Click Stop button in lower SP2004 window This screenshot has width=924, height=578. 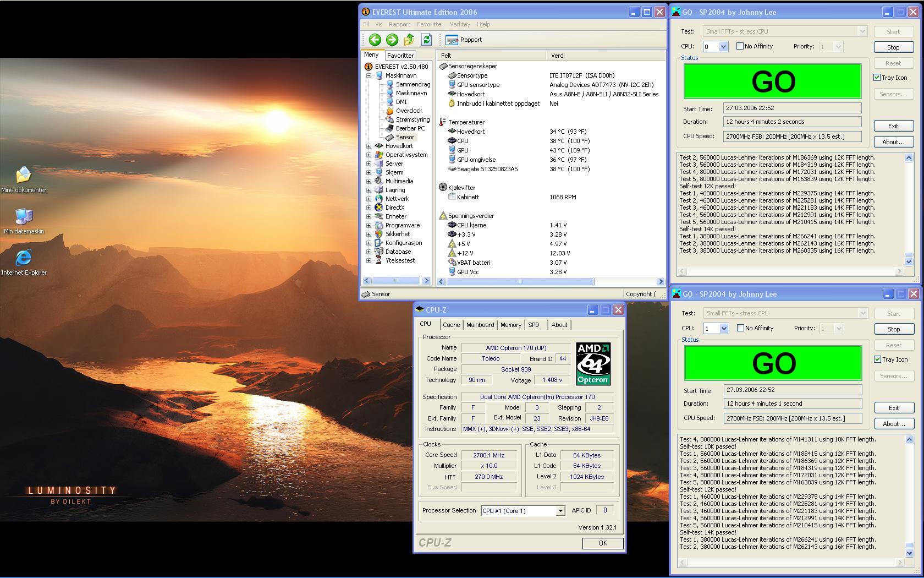894,329
